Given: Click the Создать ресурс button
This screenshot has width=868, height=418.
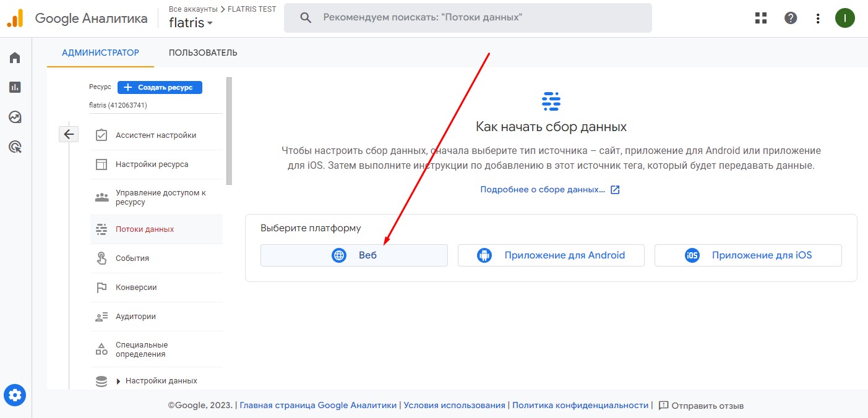Looking at the screenshot, I should pos(160,88).
